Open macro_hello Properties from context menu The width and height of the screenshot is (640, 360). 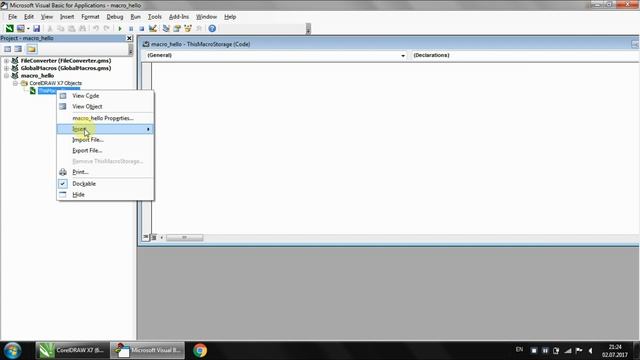[105, 118]
